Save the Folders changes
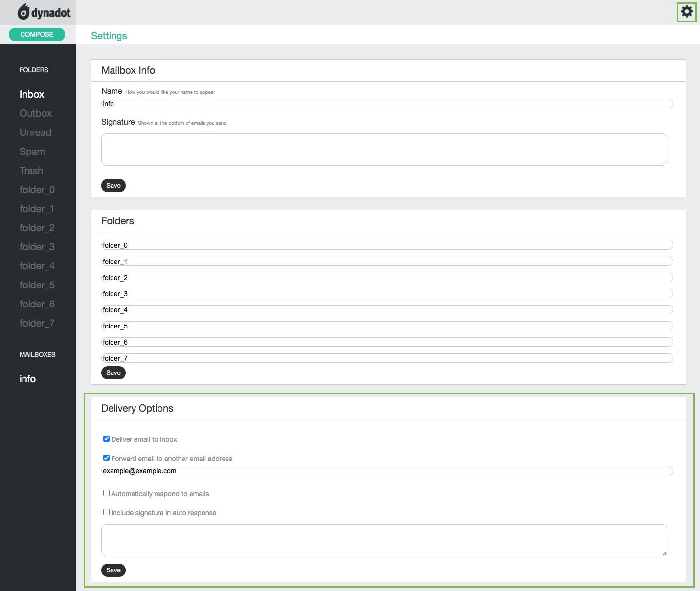The image size is (700, 591). tap(113, 372)
